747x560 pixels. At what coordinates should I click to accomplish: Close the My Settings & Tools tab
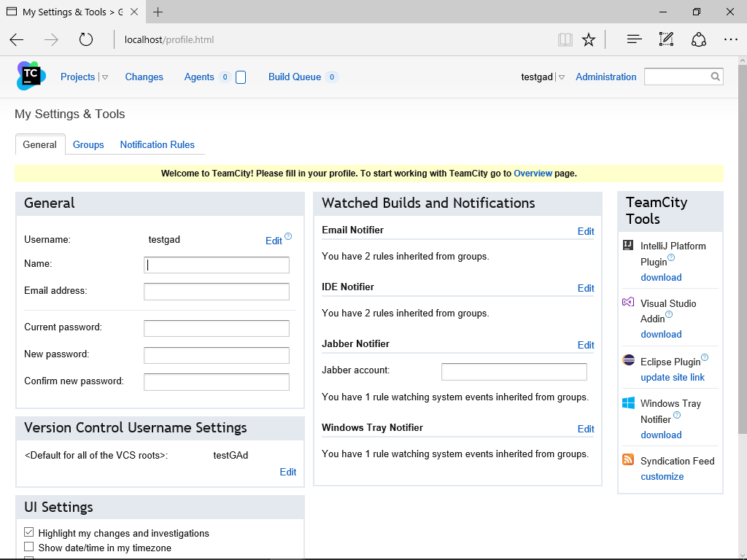coord(134,12)
